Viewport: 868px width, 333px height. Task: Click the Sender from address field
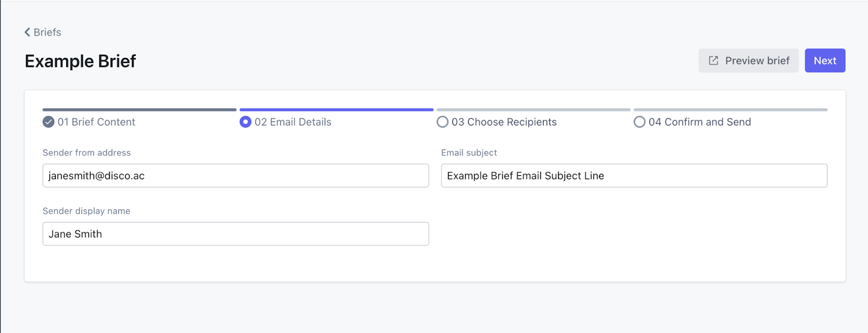235,175
